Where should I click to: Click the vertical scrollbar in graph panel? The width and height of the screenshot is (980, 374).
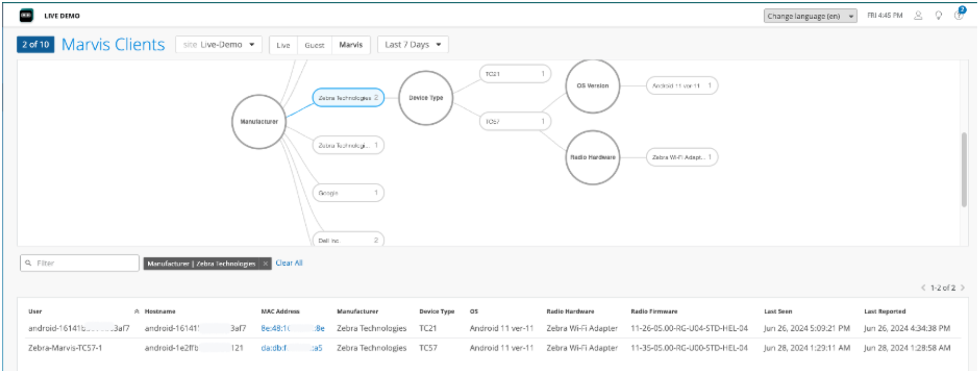pos(964,170)
